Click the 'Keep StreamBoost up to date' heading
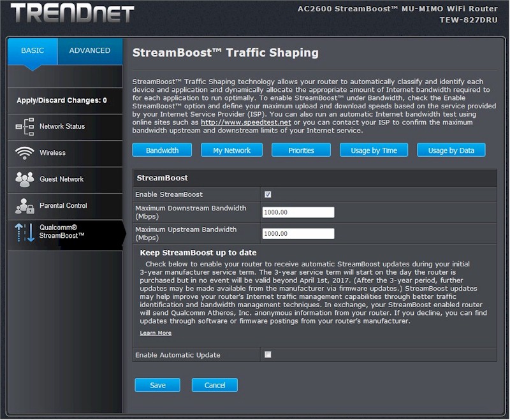This screenshot has height=420, width=510. click(198, 252)
